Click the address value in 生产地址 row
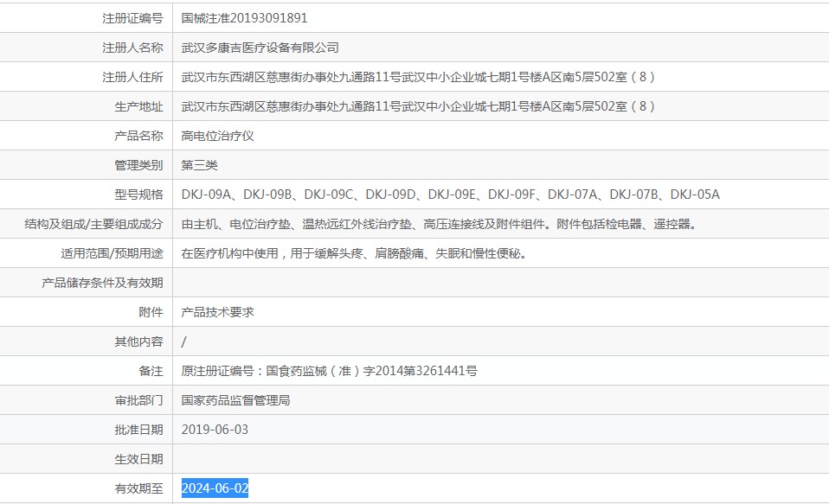 coord(418,106)
